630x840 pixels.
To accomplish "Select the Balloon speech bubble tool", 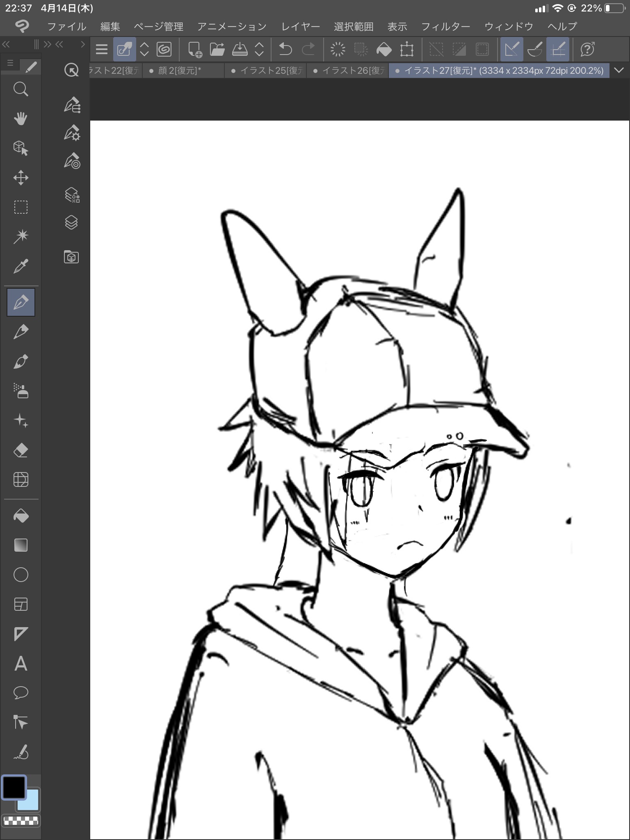I will (21, 693).
